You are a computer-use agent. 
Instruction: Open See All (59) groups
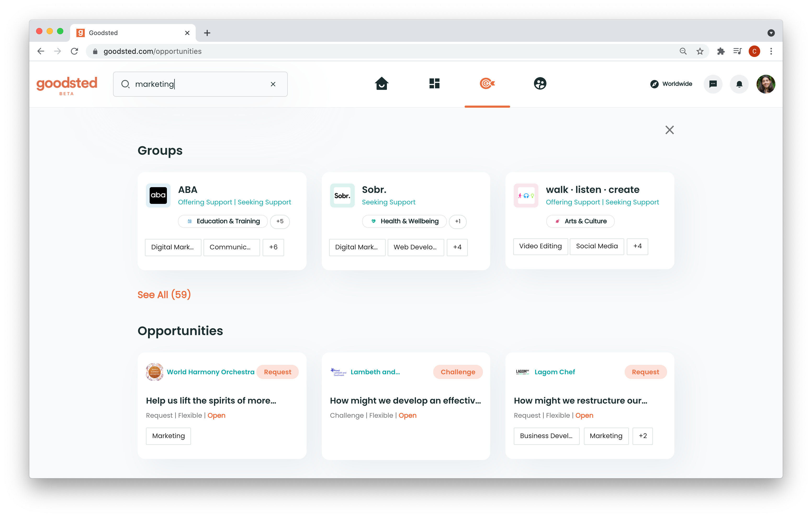point(164,295)
